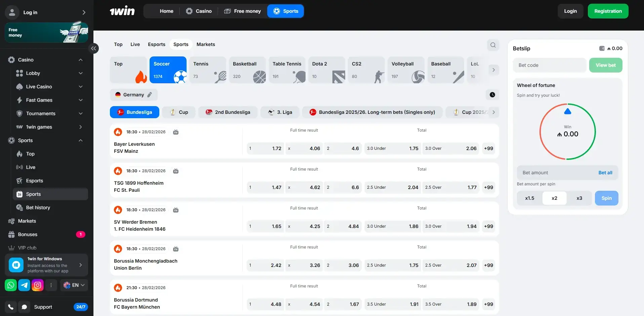This screenshot has height=316, width=644.
Task: Open more social links menu
Action: click(x=51, y=285)
